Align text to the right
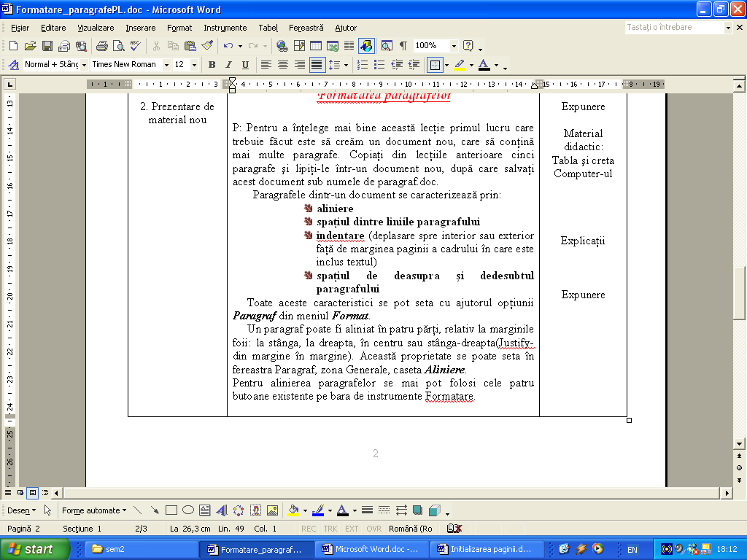Image resolution: width=747 pixels, height=560 pixels. point(300,65)
